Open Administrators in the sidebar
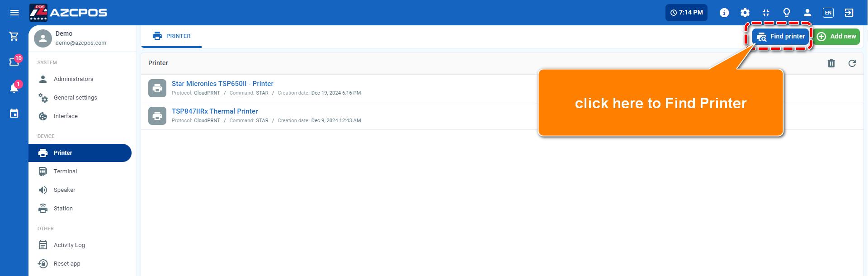This screenshot has width=868, height=276. [x=80, y=79]
